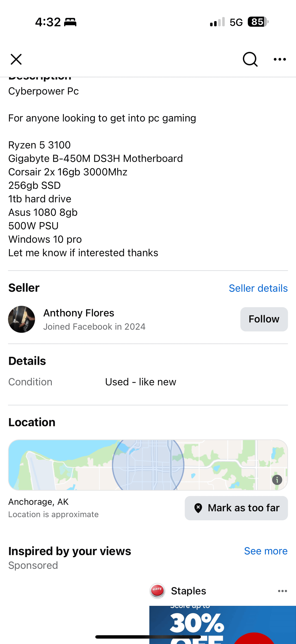This screenshot has height=644, width=296.
Task: Open the Anchorage location map
Action: tap(148, 465)
